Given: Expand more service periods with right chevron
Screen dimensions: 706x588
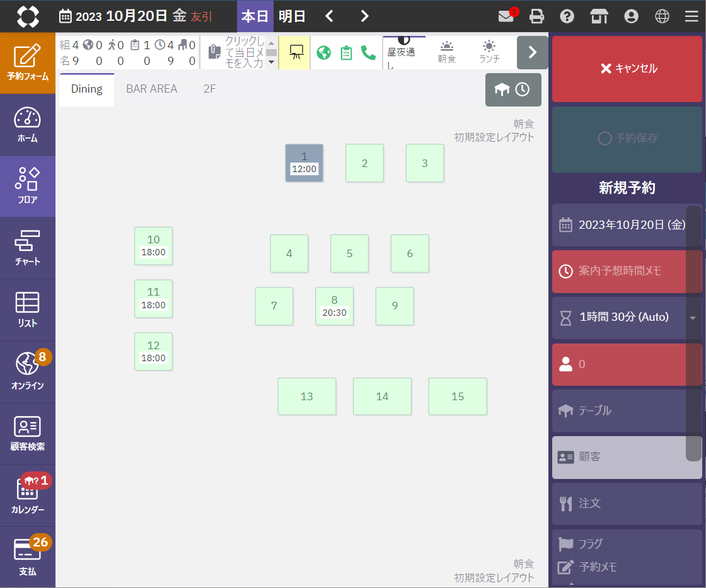Looking at the screenshot, I should [x=532, y=52].
